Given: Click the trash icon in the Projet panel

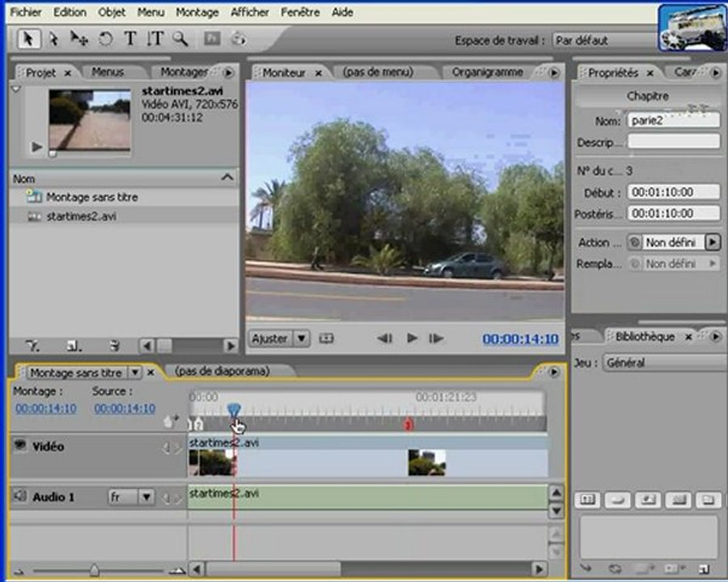Looking at the screenshot, I should pos(114,345).
